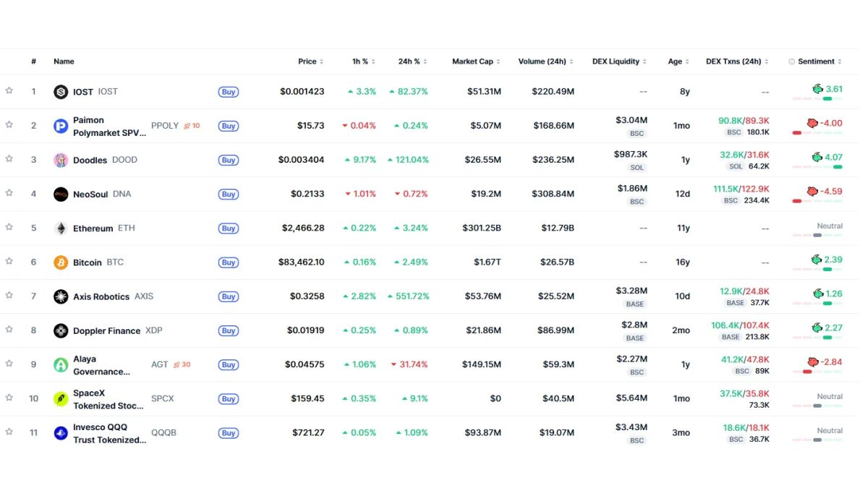Click the Buy button for Bitcoin
Screen dimensions: 868x488
pyautogui.click(x=229, y=262)
